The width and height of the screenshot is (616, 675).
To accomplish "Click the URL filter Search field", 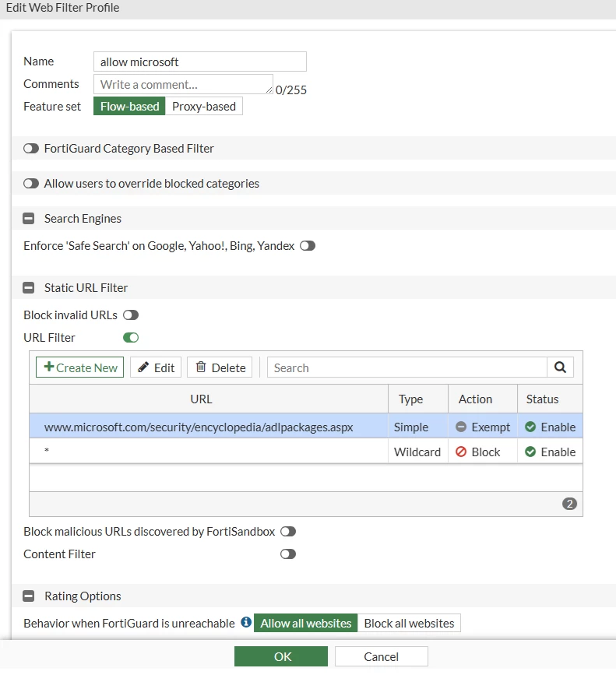I will point(407,367).
